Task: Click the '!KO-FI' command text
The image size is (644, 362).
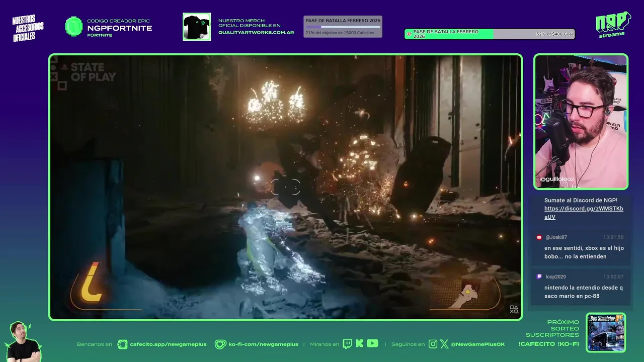Action: pyautogui.click(x=569, y=344)
